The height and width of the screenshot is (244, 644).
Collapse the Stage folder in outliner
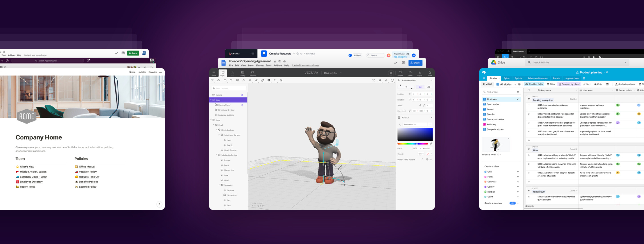[211, 100]
